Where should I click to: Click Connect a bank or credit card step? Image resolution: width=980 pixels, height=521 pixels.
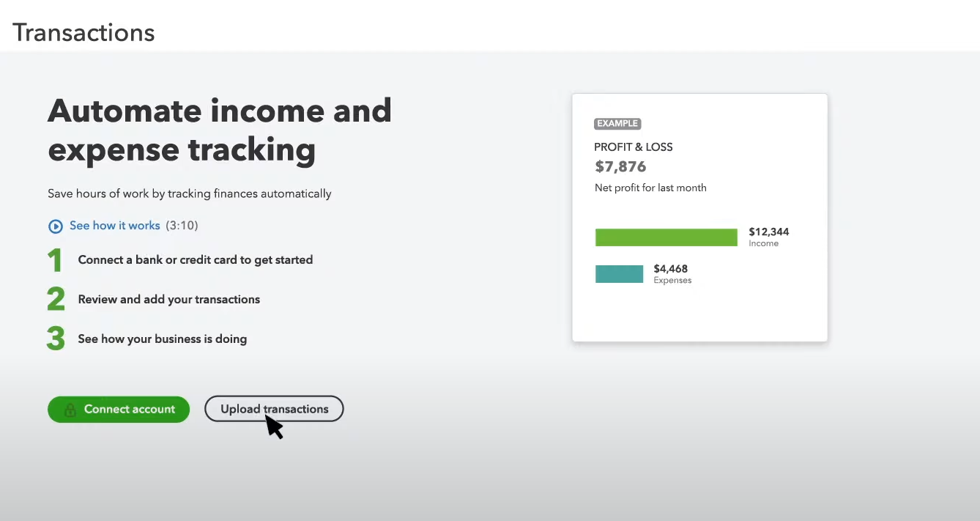pyautogui.click(x=196, y=260)
